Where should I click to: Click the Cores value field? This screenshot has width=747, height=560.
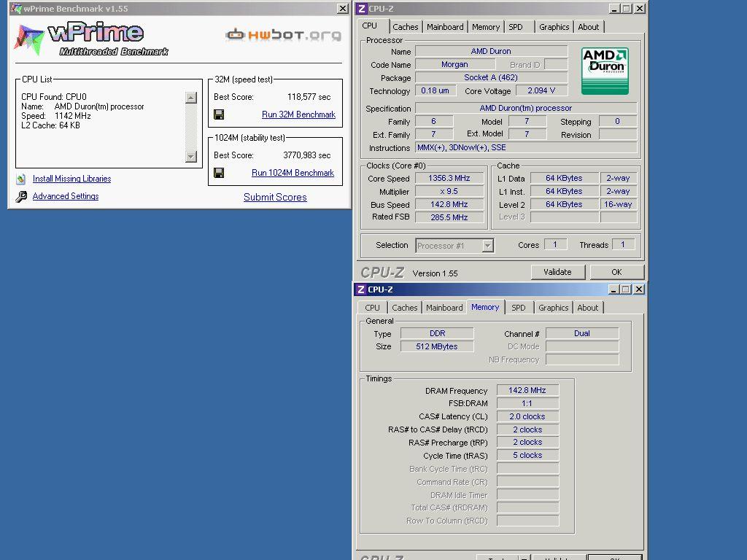555,244
